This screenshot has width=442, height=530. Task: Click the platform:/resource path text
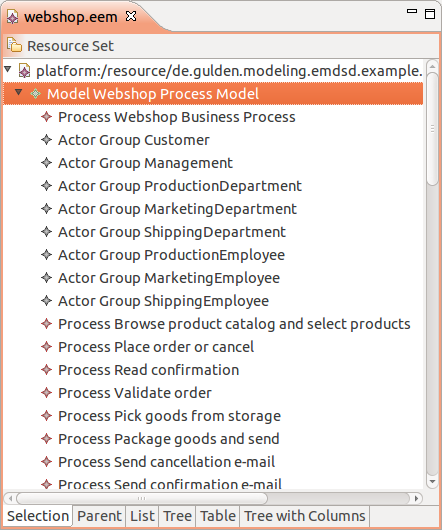pos(229,71)
